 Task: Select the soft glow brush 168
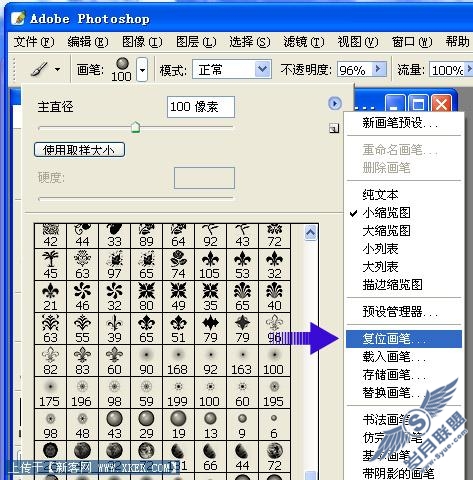tap(178, 361)
